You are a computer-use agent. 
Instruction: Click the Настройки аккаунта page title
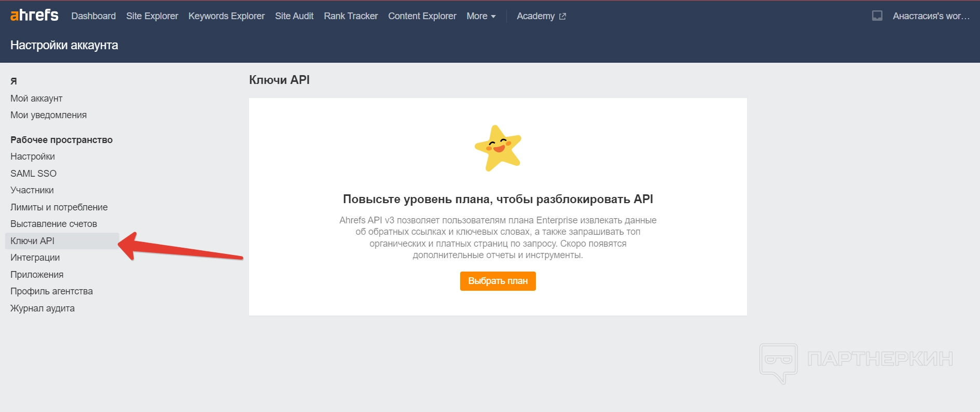tap(64, 45)
